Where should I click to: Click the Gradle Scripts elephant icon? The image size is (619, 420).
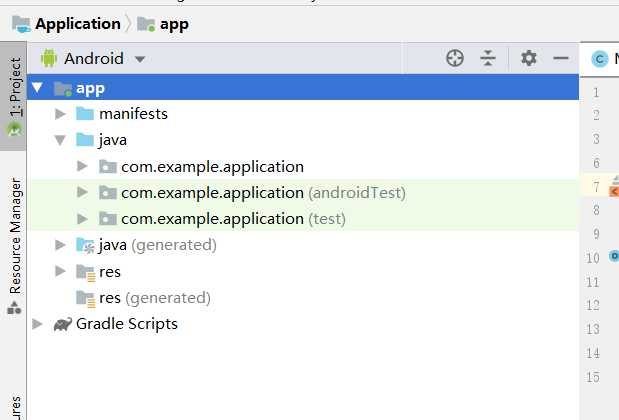63,324
